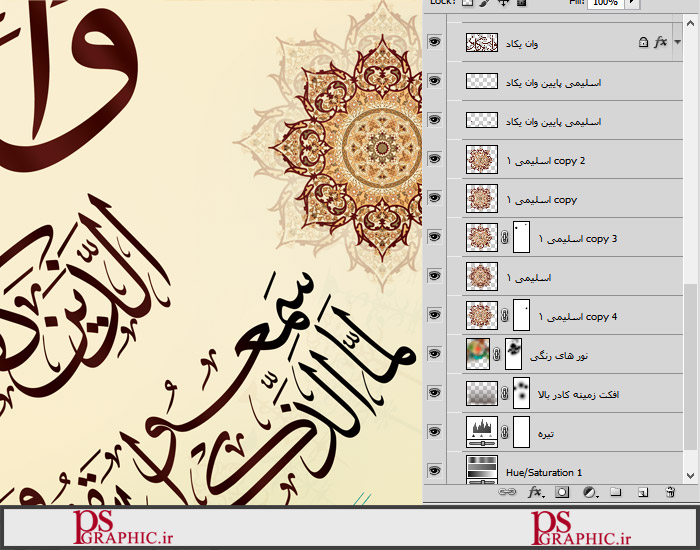Screen dimensions: 700x550
Task: Click the Add layer mask icon
Action: (562, 492)
